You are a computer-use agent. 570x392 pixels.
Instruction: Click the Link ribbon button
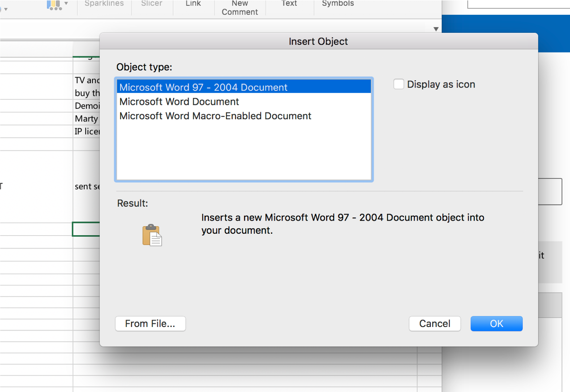pyautogui.click(x=193, y=4)
